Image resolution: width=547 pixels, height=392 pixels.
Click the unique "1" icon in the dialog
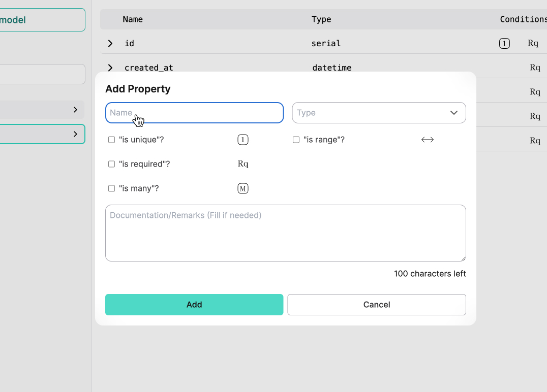(x=243, y=140)
